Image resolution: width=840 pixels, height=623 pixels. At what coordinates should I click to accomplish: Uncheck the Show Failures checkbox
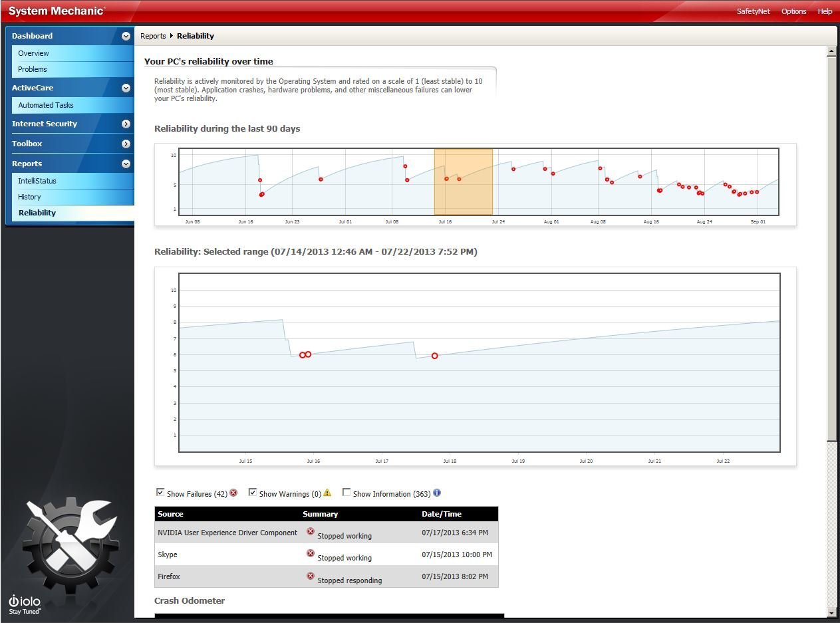(160, 493)
